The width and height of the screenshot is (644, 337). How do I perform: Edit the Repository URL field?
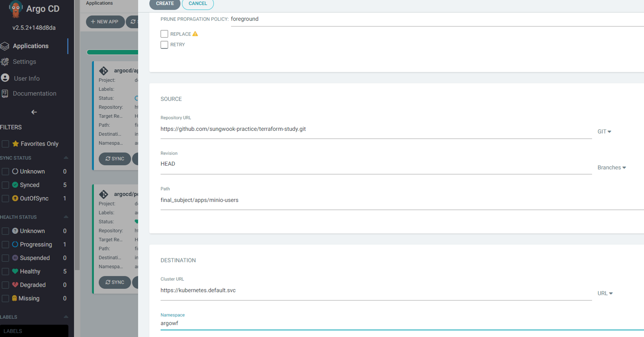pyautogui.click(x=376, y=129)
